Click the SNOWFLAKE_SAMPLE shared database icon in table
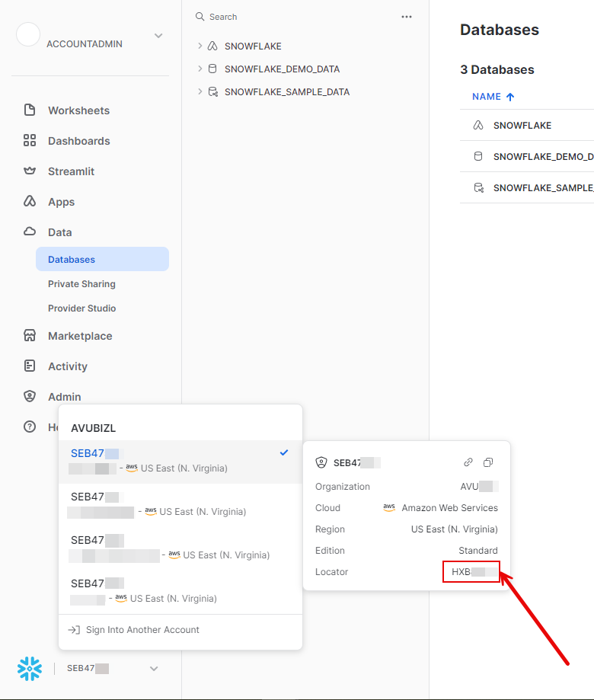Image resolution: width=594 pixels, height=700 pixels. pyautogui.click(x=478, y=187)
